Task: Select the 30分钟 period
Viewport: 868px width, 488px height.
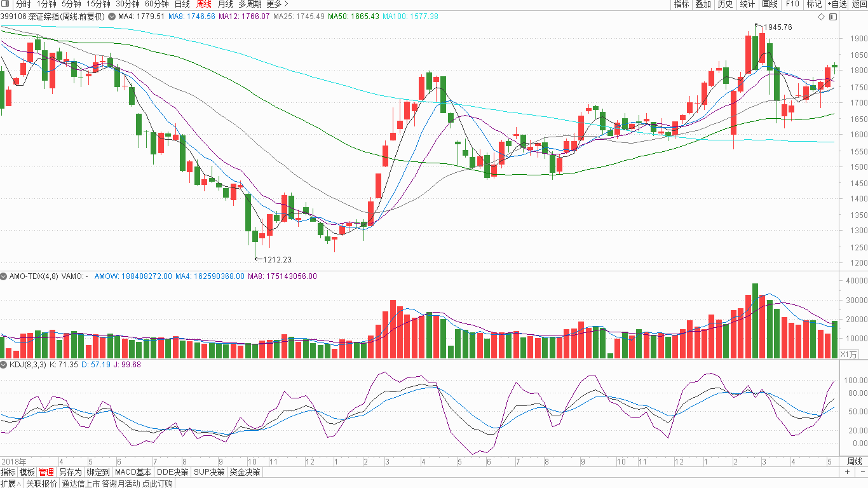Action: coord(127,4)
